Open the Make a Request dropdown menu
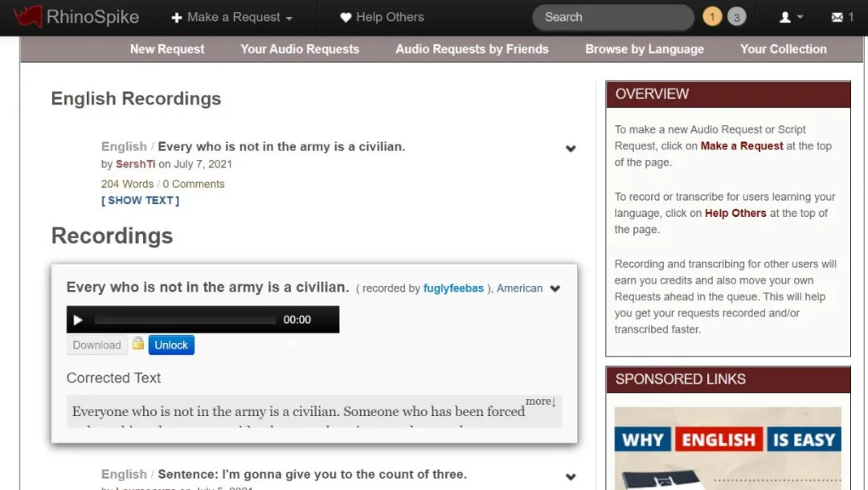Image resolution: width=868 pixels, height=490 pixels. tap(232, 17)
